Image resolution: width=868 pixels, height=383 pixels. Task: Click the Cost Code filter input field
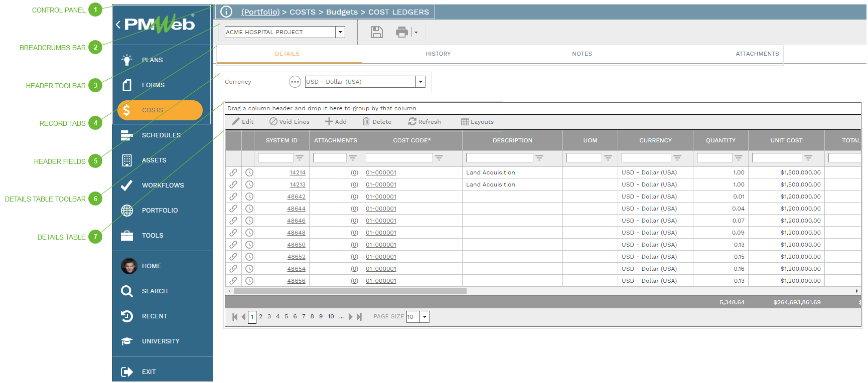coord(399,158)
